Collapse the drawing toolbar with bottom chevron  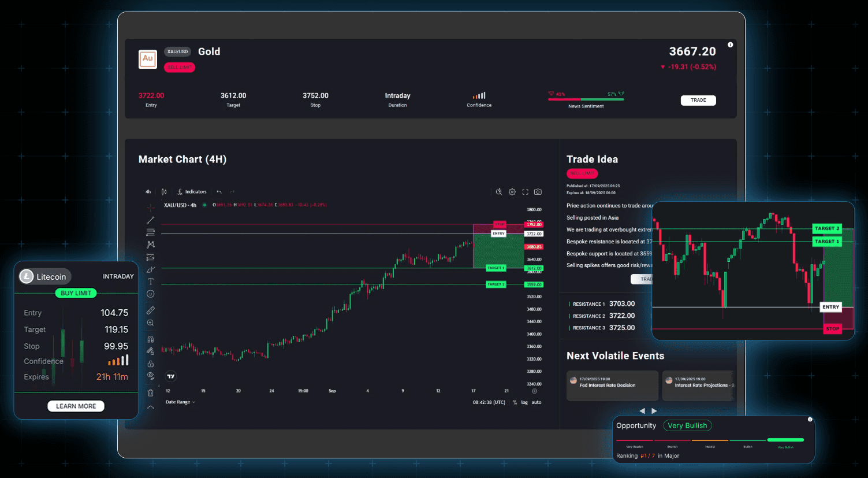(151, 407)
